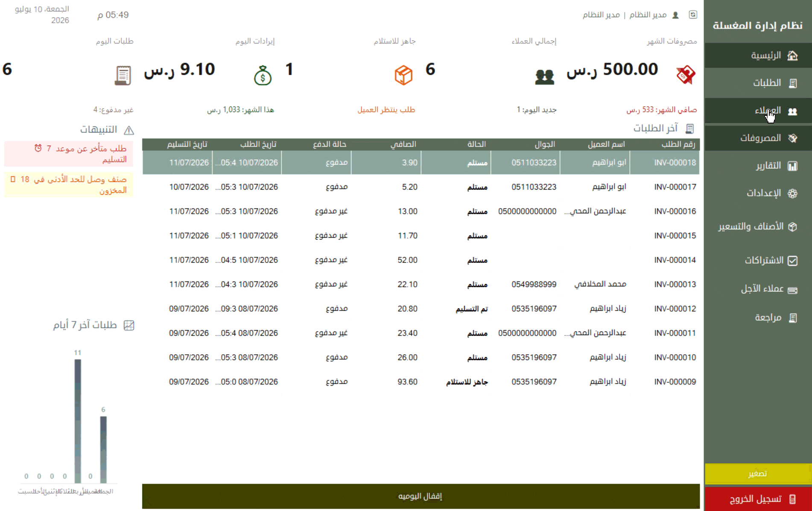Click the ready-for-pickup orange box icon

click(403, 75)
